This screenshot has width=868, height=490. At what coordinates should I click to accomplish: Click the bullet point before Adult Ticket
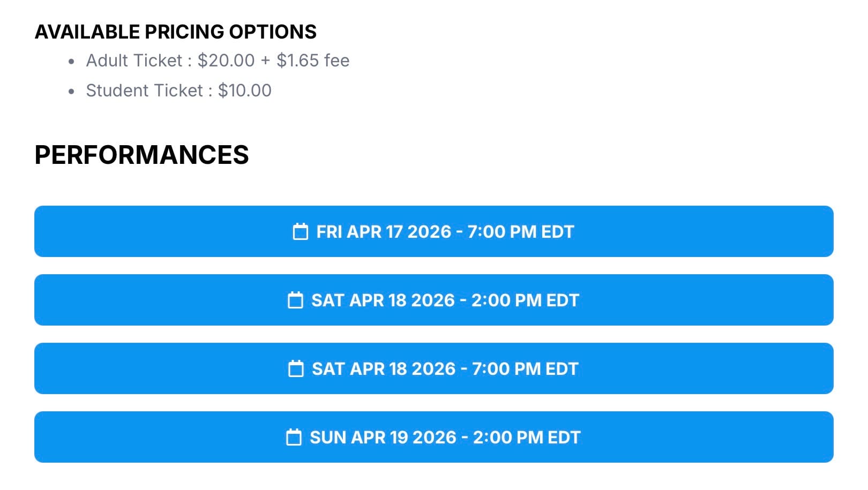(x=72, y=62)
